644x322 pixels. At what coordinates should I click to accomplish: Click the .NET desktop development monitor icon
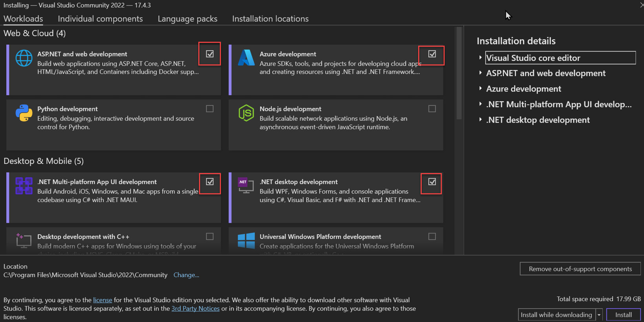pos(246,186)
